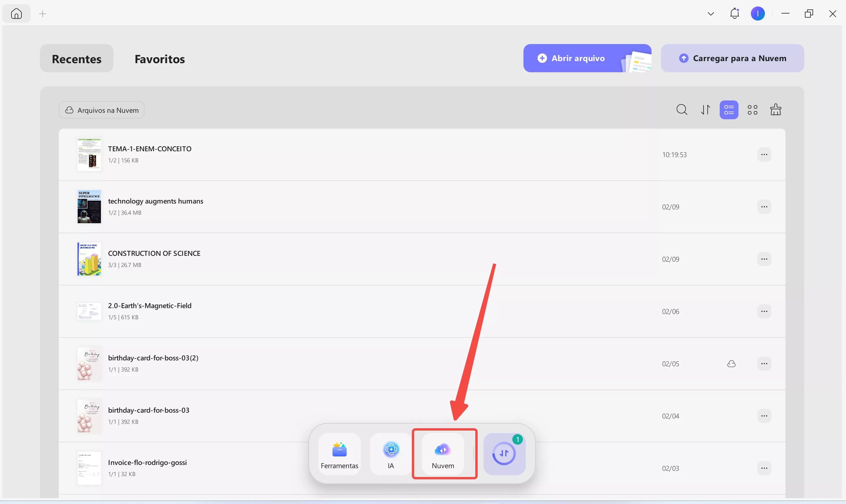Image resolution: width=846 pixels, height=504 pixels.
Task: Select the Recentes tab
Action: click(76, 59)
